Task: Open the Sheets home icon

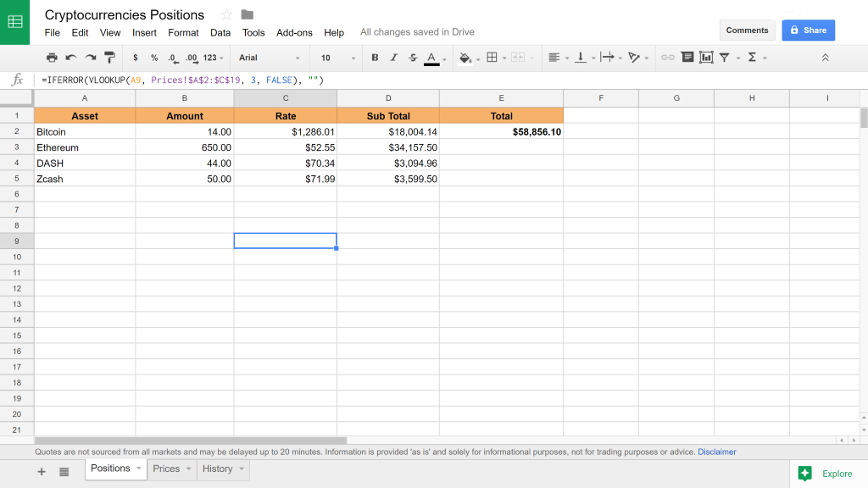Action: click(15, 22)
